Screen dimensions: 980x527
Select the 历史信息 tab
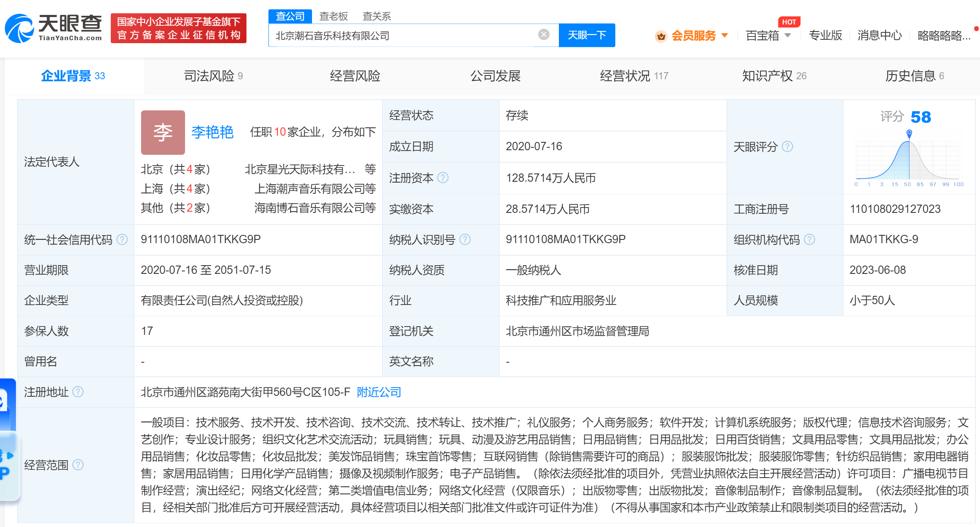click(914, 76)
